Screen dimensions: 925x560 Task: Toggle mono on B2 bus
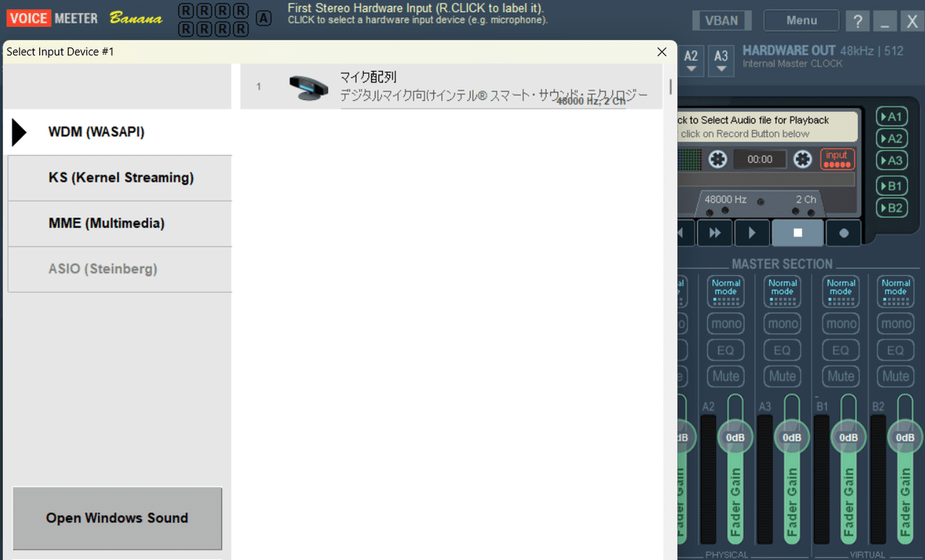click(x=896, y=324)
